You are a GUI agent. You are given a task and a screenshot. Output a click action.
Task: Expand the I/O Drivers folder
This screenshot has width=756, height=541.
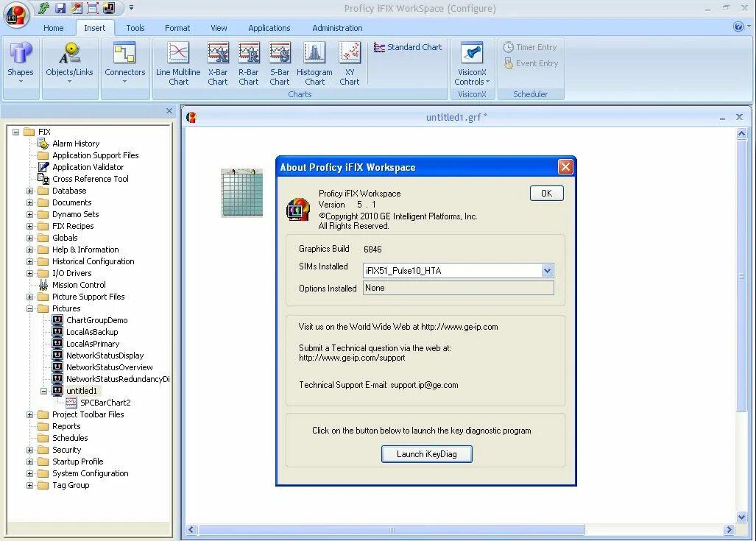[30, 273]
